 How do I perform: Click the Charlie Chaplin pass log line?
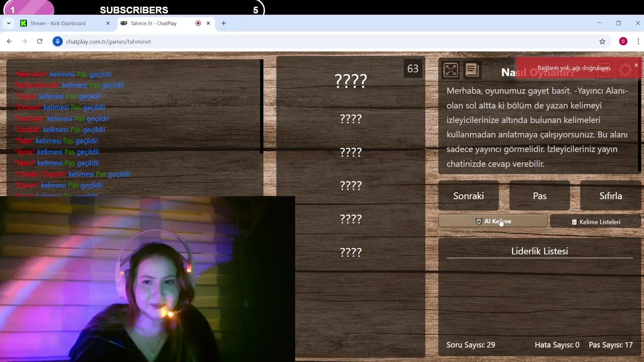[73, 174]
